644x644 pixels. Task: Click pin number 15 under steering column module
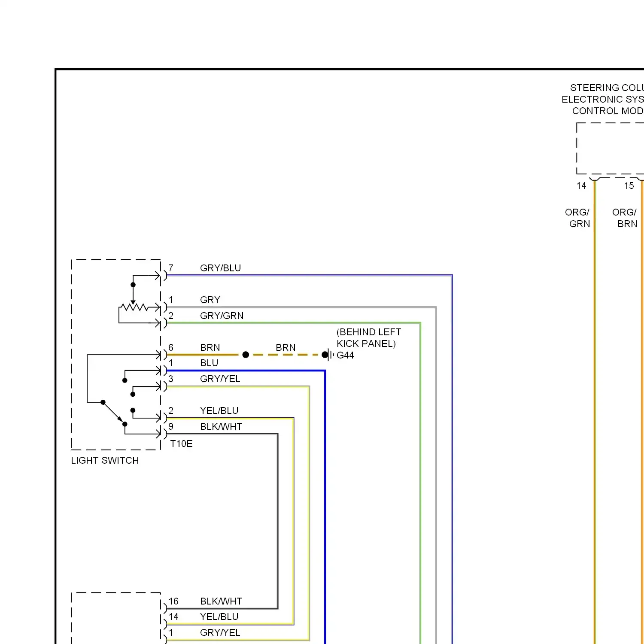click(x=629, y=185)
